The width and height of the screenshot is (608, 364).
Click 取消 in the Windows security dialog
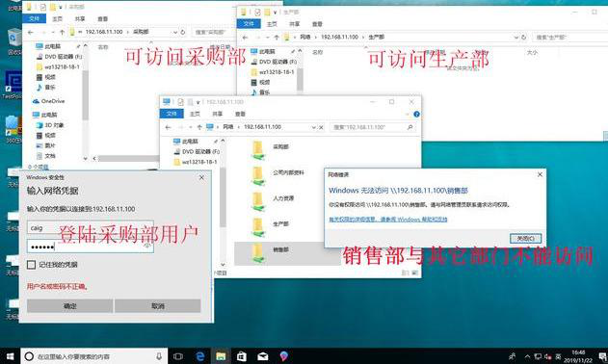(x=157, y=306)
